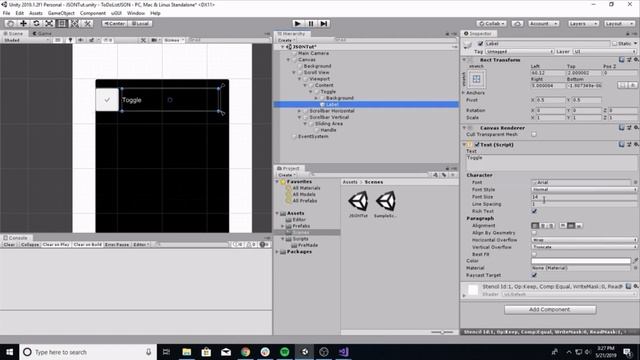Select the combined Transform tool
Image resolution: width=640 pixels, height=360 pixels.
click(x=75, y=23)
